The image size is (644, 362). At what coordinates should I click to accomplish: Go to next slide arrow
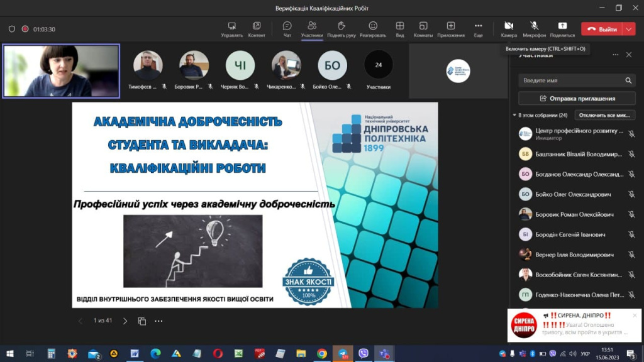(125, 321)
